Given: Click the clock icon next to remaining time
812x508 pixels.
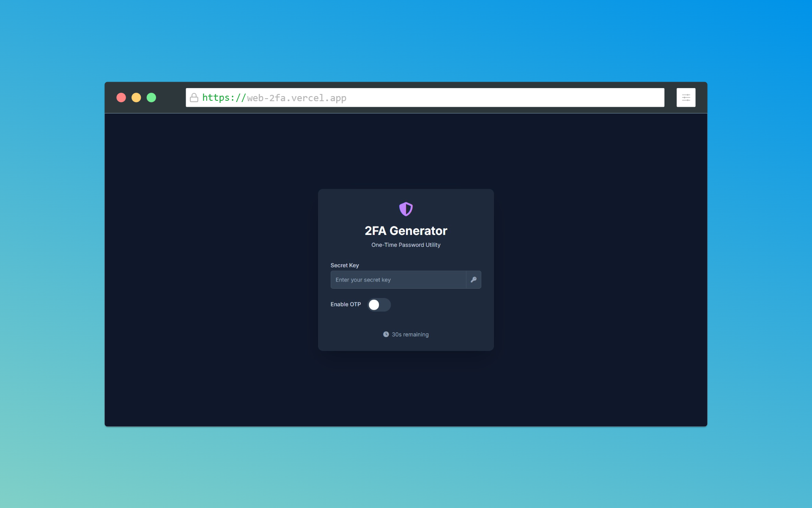Looking at the screenshot, I should point(386,334).
